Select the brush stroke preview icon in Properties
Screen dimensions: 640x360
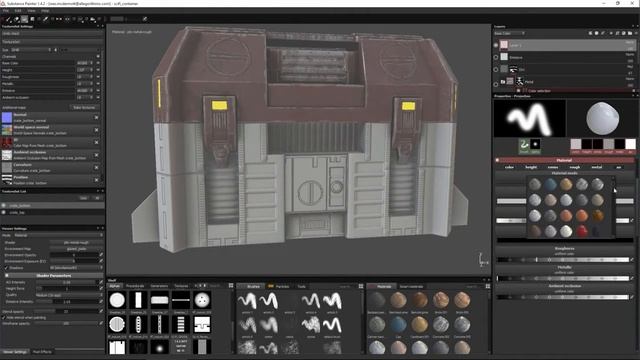coord(524,144)
